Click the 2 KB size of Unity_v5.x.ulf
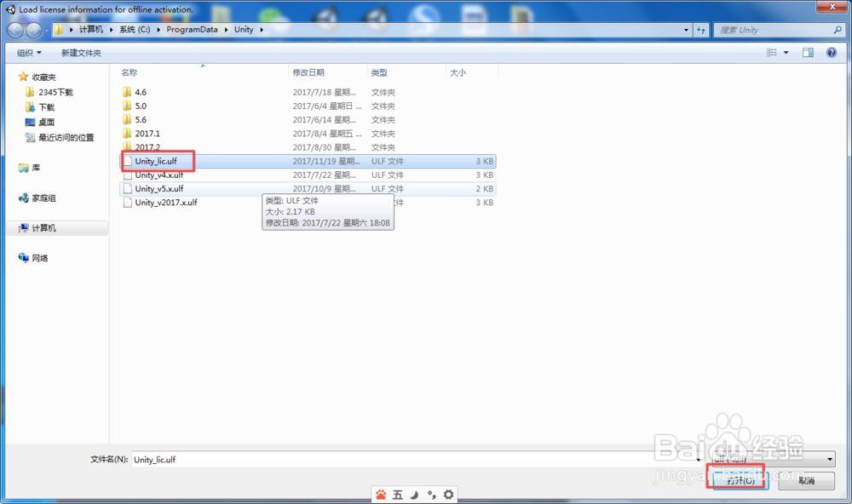This screenshot has width=852, height=504. pos(485,188)
